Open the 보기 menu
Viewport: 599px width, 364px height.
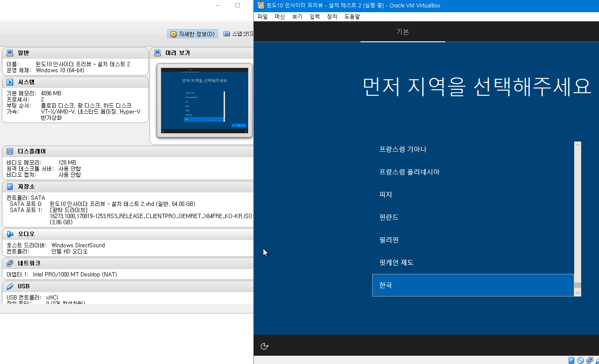coord(297,17)
